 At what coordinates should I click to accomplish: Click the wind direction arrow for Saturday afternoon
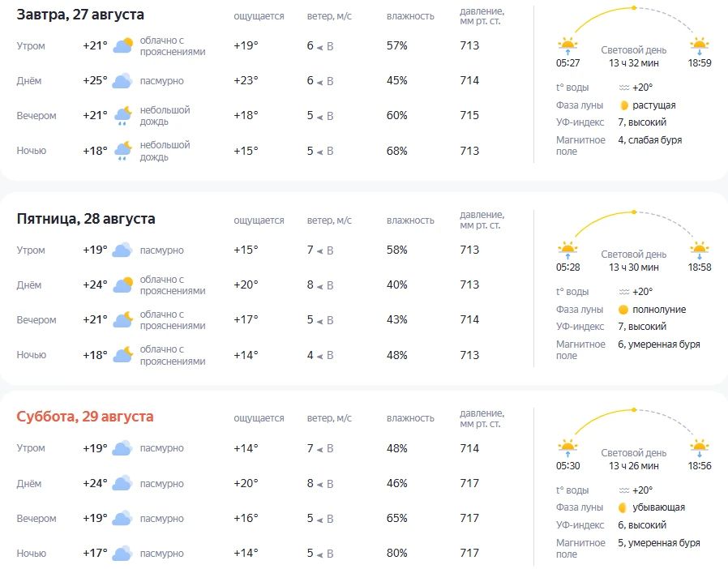320,485
